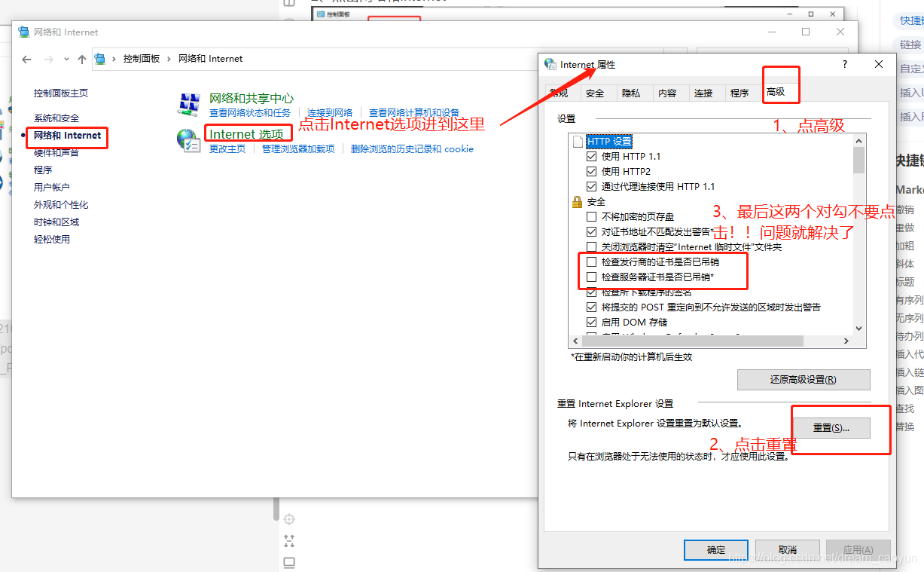Image resolution: width=924 pixels, height=572 pixels.
Task: Open 用户帐户 in sidebar
Action: tap(52, 188)
